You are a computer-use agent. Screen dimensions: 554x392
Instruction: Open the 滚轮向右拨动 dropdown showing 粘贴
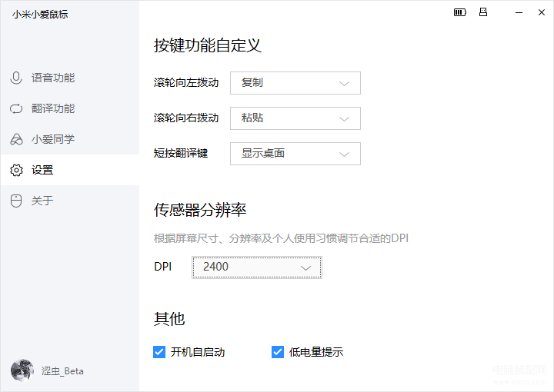point(295,118)
